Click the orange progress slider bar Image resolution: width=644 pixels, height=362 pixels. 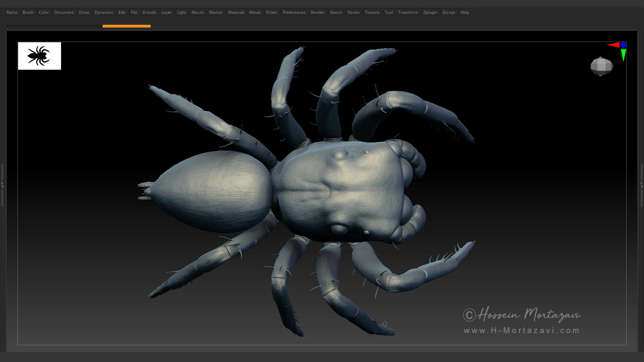pyautogui.click(x=127, y=25)
